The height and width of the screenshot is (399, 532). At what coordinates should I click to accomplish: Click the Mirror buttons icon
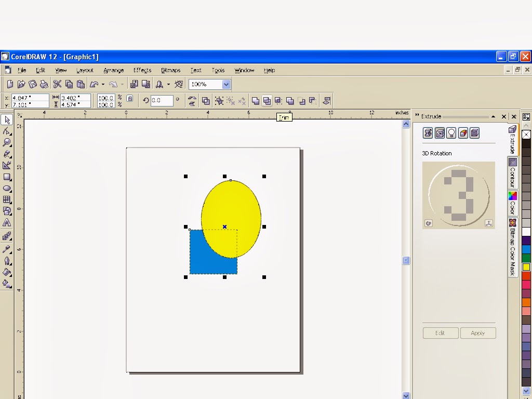[192, 101]
